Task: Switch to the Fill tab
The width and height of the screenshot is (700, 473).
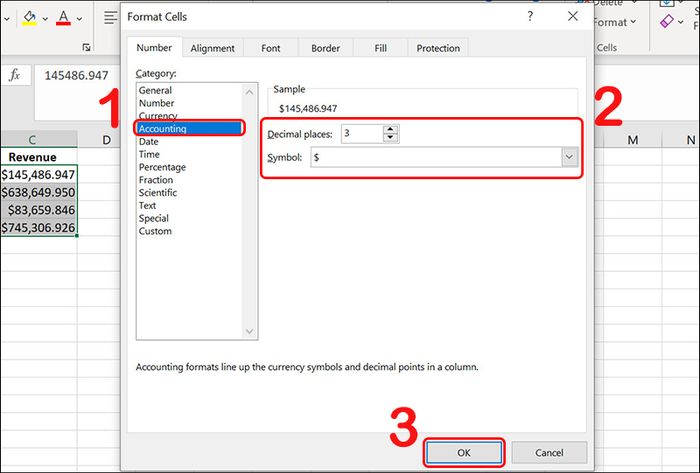Action: pos(380,48)
